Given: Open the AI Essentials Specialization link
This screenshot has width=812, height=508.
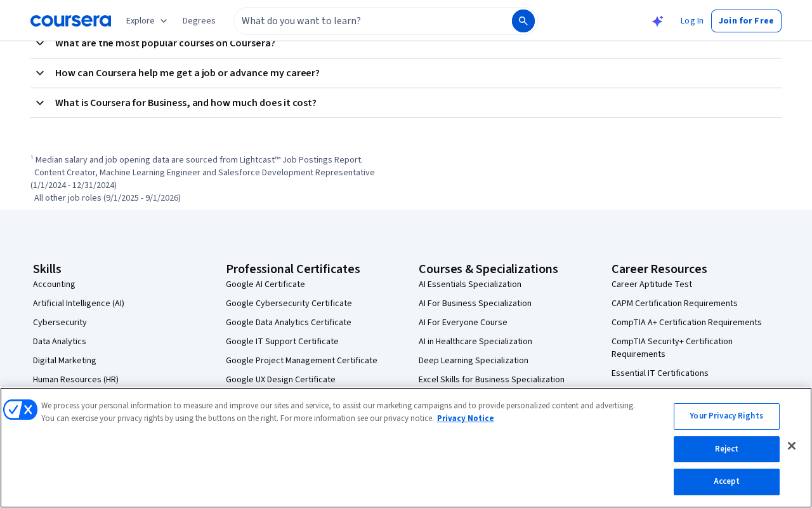Looking at the screenshot, I should point(470,284).
